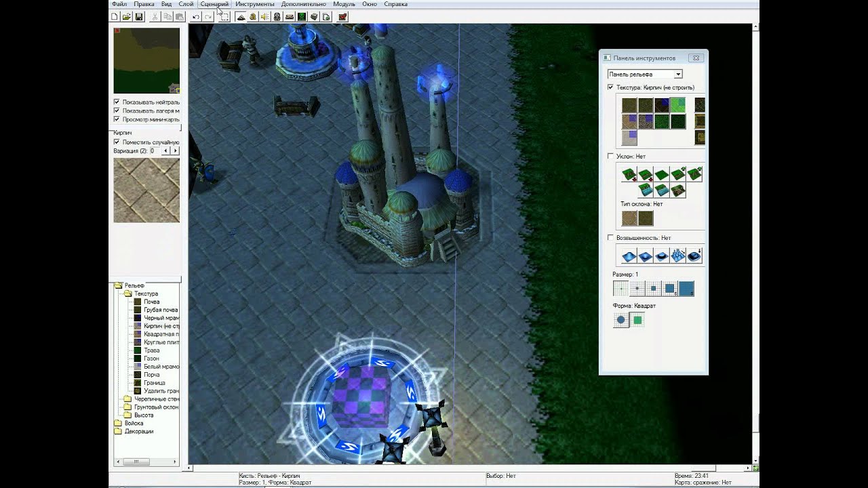
Task: Click the Paste toolbar icon
Action: (180, 16)
